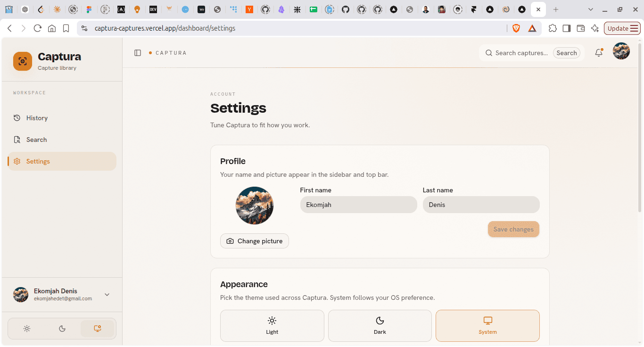Bookmark this page icon
644x347 pixels.
[x=66, y=28]
